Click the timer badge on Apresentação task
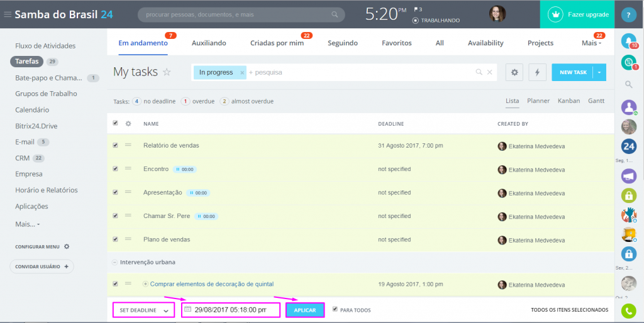 tap(198, 192)
